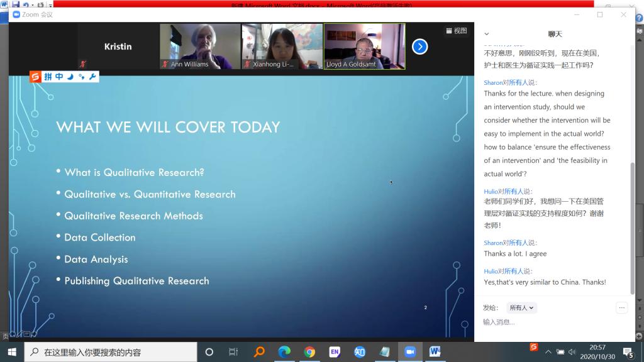This screenshot has width=644, height=362.
Task: Click Hulio's name in the last chat message
Action: (491, 271)
